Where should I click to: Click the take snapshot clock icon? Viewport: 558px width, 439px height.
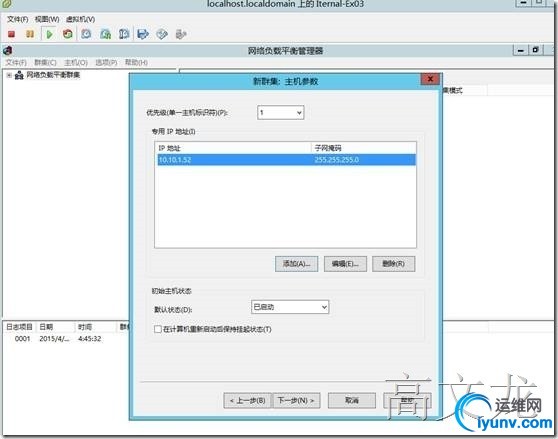point(86,34)
